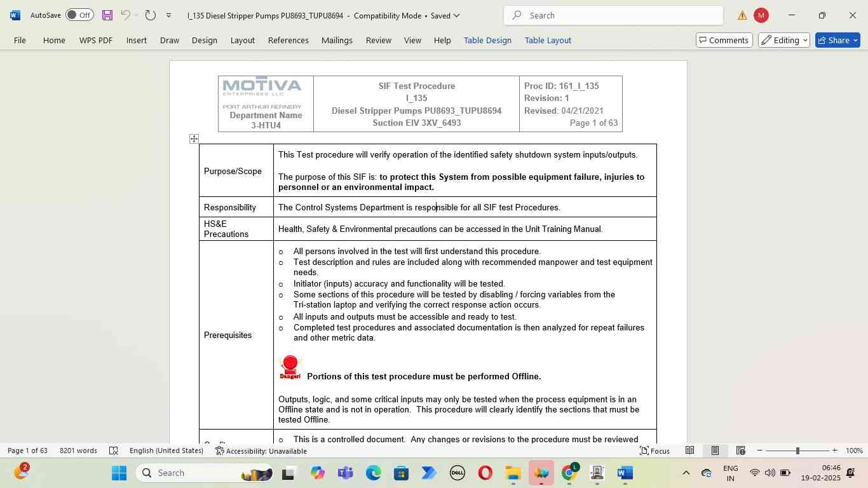Click the Motiva logo in header
This screenshot has width=868, height=488.
coord(262,88)
